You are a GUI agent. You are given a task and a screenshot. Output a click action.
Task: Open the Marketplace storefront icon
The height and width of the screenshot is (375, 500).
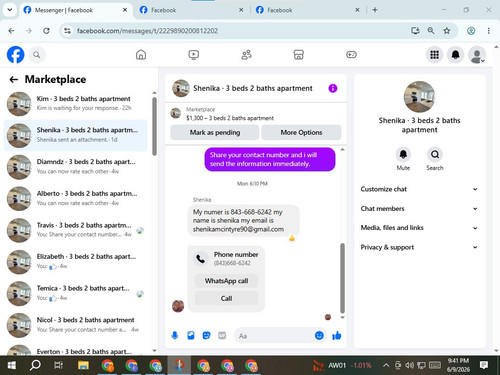pyautogui.click(x=299, y=55)
